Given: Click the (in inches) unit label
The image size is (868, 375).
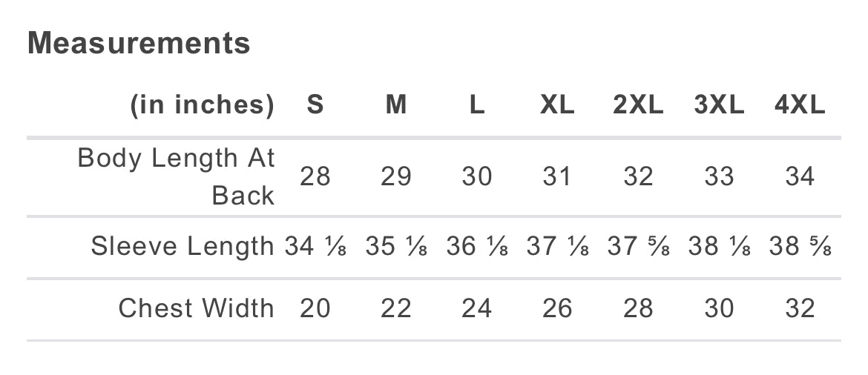Looking at the screenshot, I should click(x=202, y=105).
